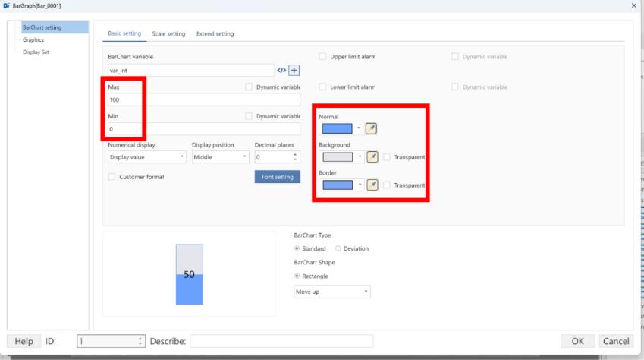Expand the Normal color dropdown arrow
Viewport: 644px width, 360px height.
click(x=359, y=128)
